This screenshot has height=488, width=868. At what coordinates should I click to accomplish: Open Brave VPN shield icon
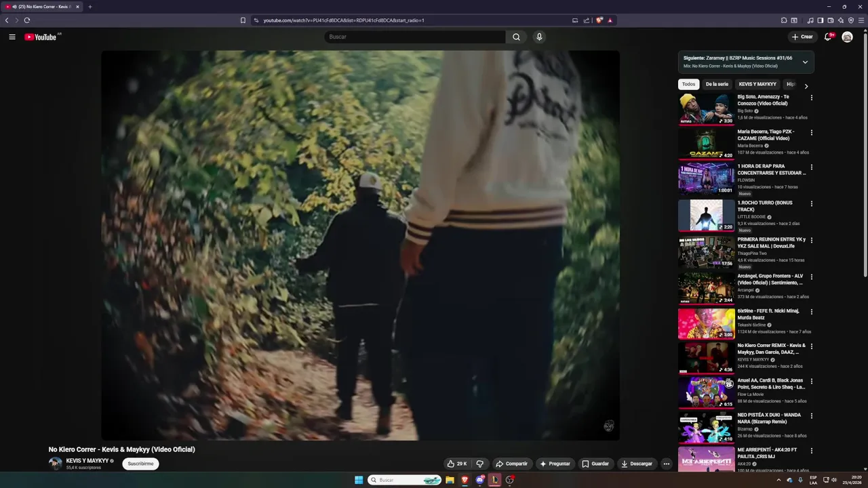[x=851, y=20]
